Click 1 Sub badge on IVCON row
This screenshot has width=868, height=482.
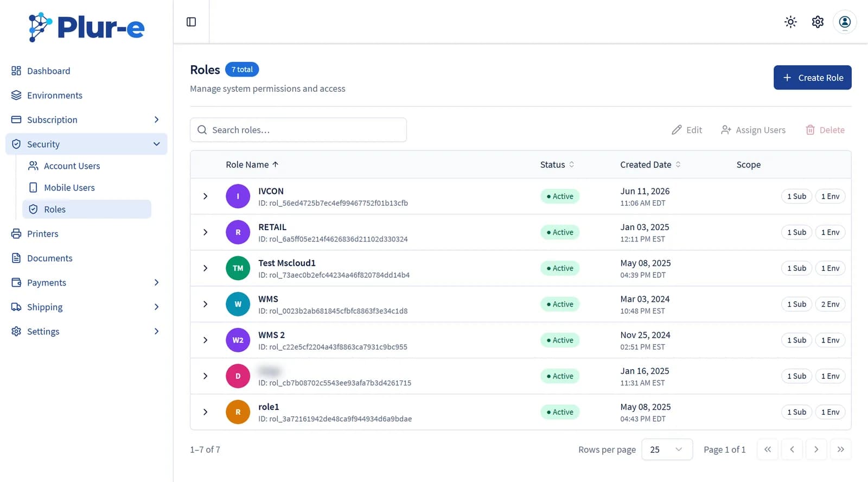coord(796,196)
